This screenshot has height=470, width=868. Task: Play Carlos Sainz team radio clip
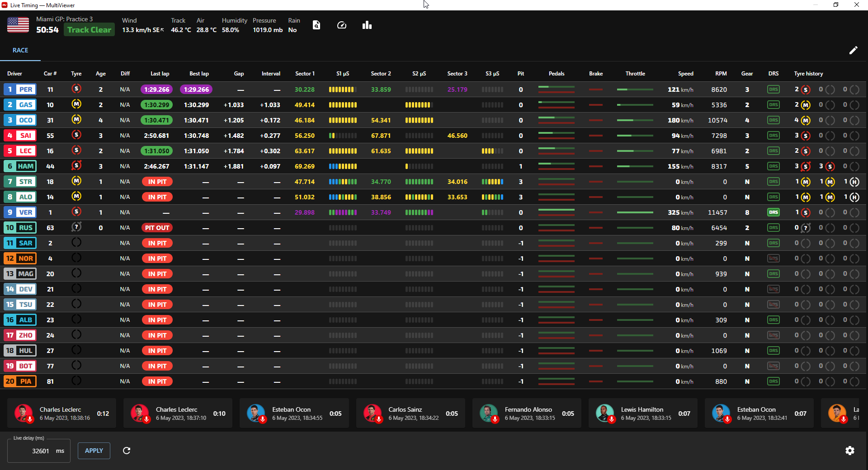[373, 413]
